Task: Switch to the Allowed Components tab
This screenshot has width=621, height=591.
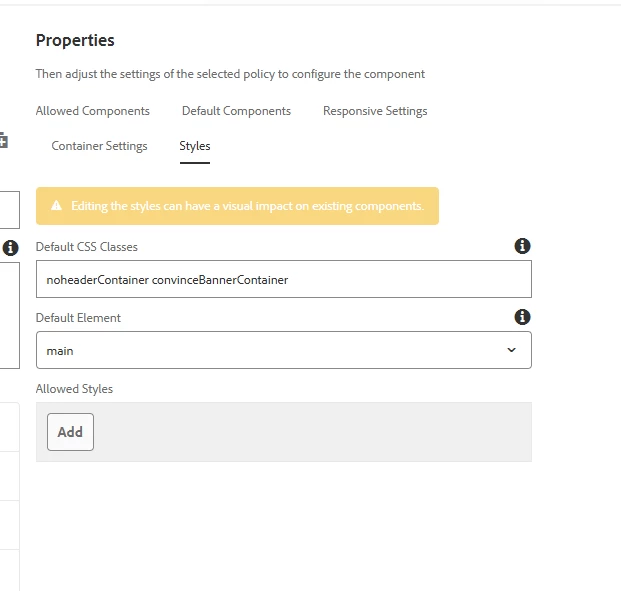Action: [92, 111]
